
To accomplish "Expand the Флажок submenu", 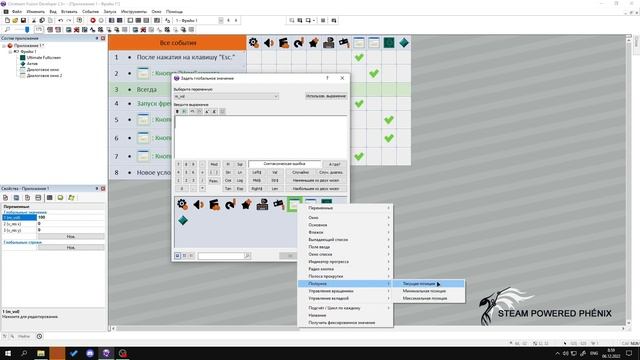I will point(345,232).
